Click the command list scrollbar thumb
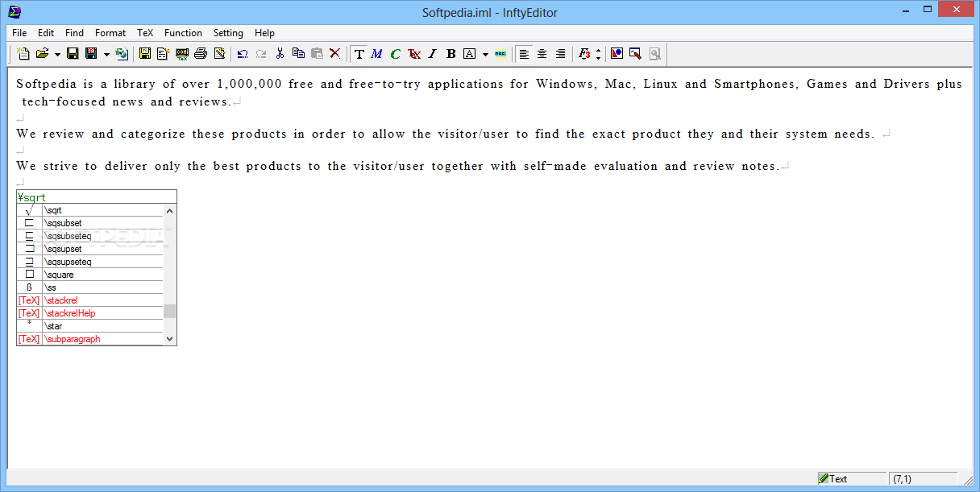 (x=169, y=311)
